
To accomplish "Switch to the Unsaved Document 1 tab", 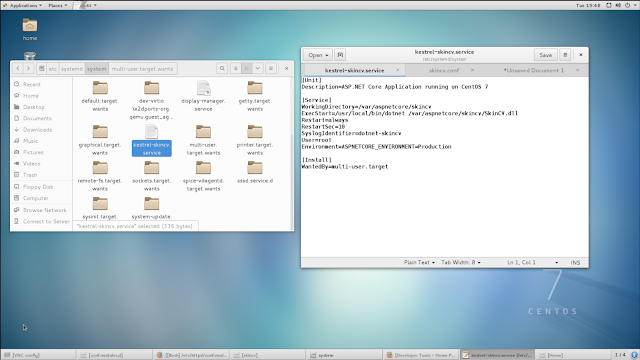I will (x=533, y=70).
